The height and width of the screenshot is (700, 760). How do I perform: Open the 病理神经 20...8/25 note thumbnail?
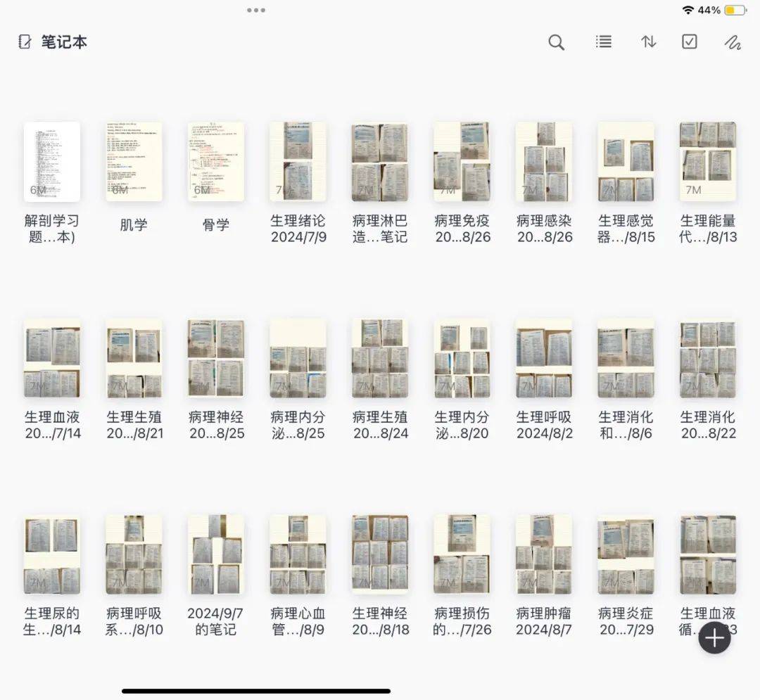point(216,358)
